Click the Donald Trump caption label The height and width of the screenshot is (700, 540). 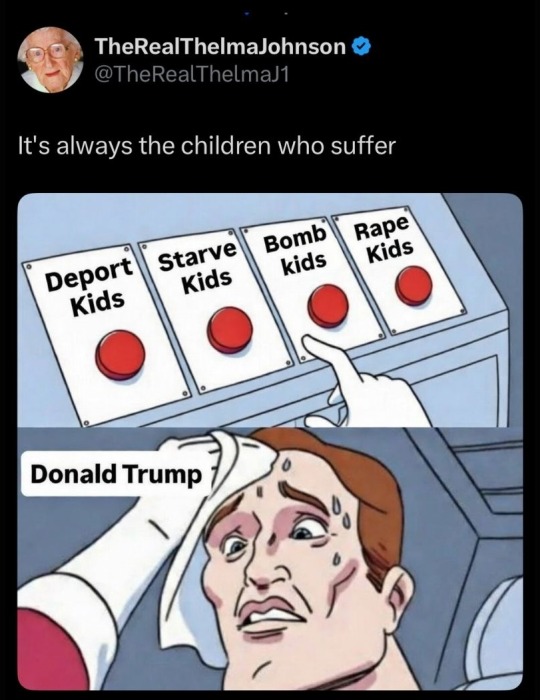pos(116,474)
